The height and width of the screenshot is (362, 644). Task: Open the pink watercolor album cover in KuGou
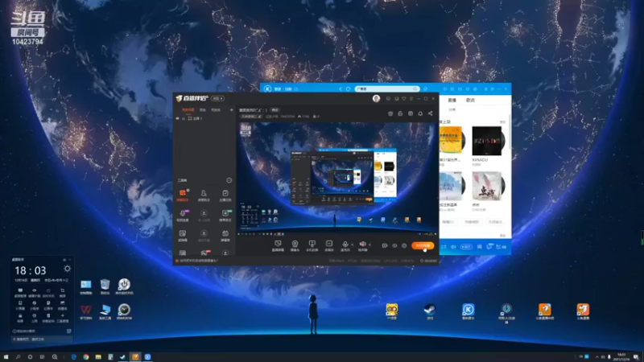[488, 186]
